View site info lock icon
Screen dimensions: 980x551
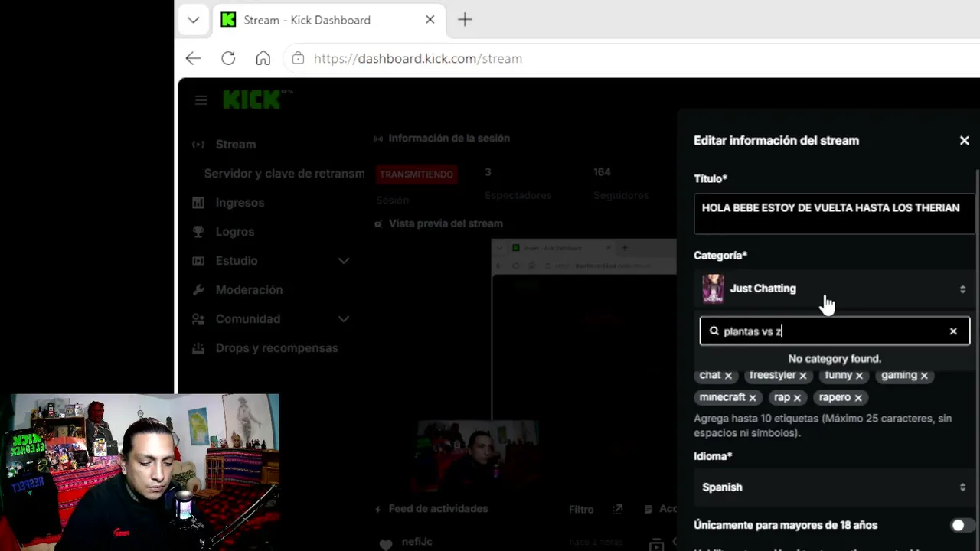299,58
